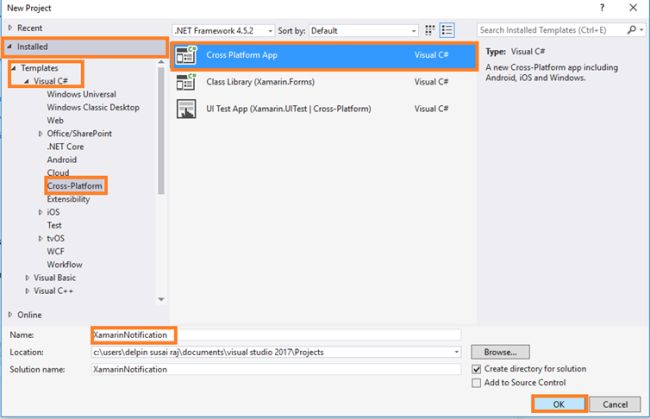The width and height of the screenshot is (650, 419).
Task: Select the Extensibility category
Action: pyautogui.click(x=68, y=199)
